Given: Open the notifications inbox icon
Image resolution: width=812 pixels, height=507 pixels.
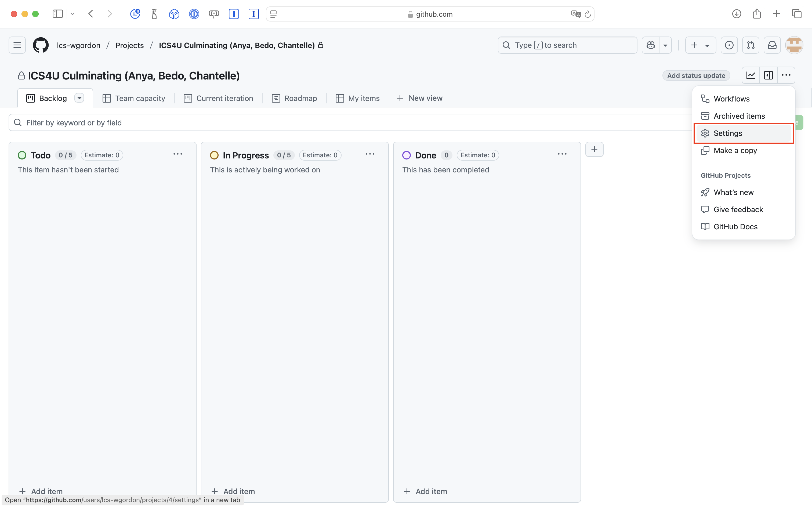Looking at the screenshot, I should coord(772,45).
